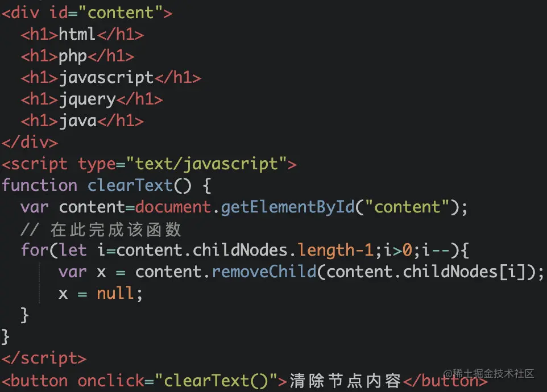This screenshot has height=392, width=547.
Task: Click the opening div id content tag
Action: point(87,13)
